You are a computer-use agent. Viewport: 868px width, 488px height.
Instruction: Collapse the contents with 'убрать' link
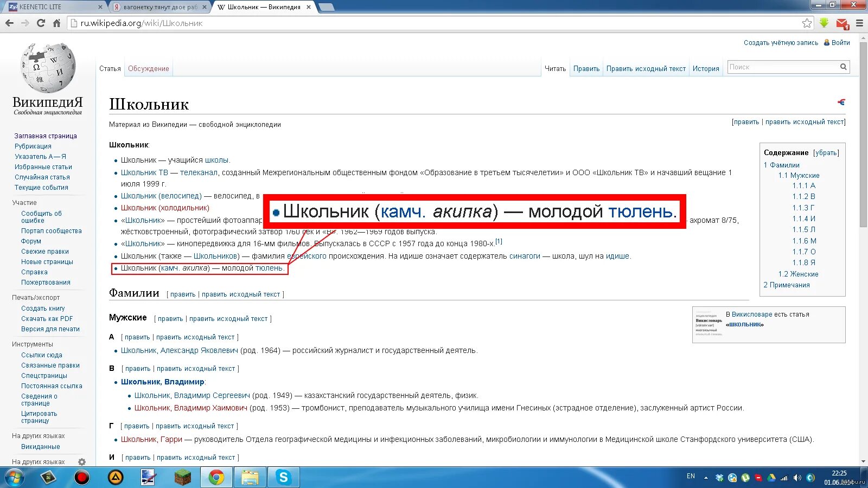pos(826,153)
